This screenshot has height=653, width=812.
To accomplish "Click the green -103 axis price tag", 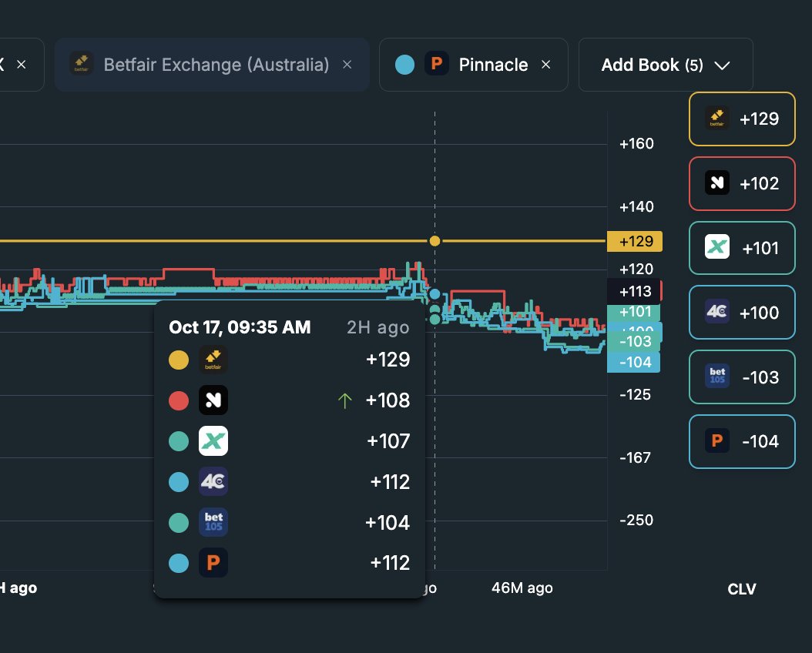I will [x=634, y=341].
